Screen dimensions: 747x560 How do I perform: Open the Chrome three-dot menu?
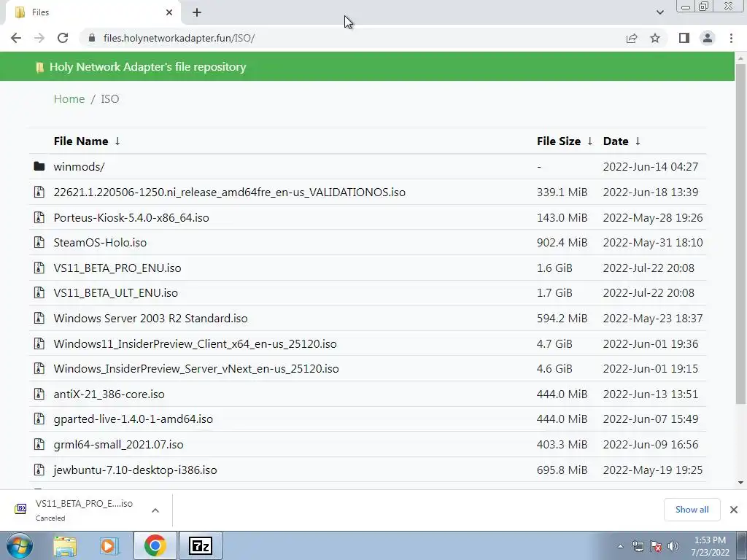(731, 38)
